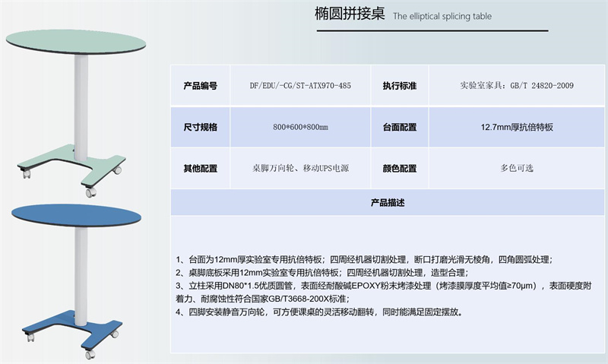Click the 产品描述 section header

(388, 202)
